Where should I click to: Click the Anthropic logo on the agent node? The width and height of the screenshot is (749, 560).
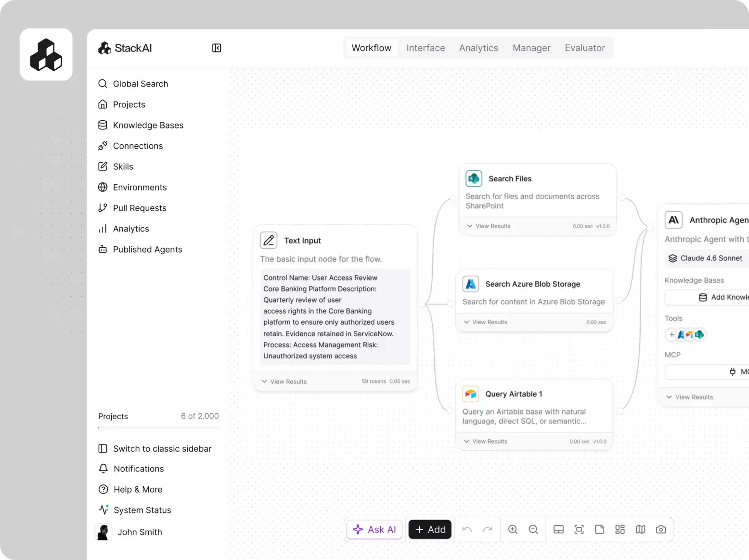(x=673, y=220)
